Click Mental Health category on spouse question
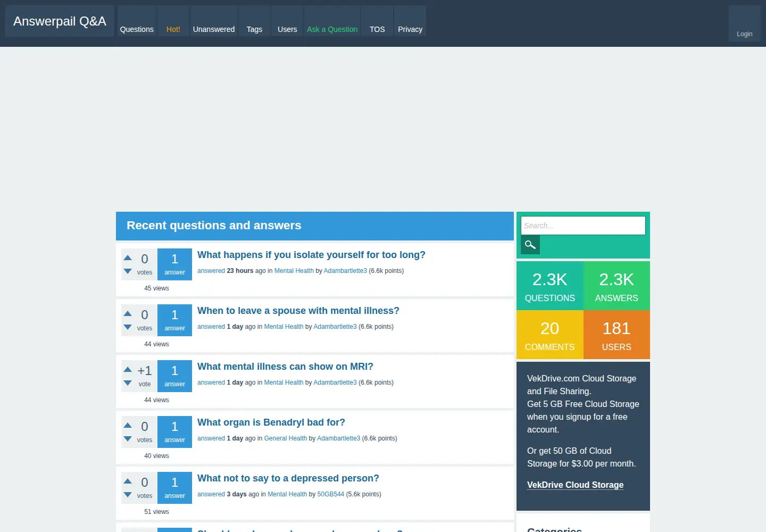The width and height of the screenshot is (766, 532). tap(284, 327)
